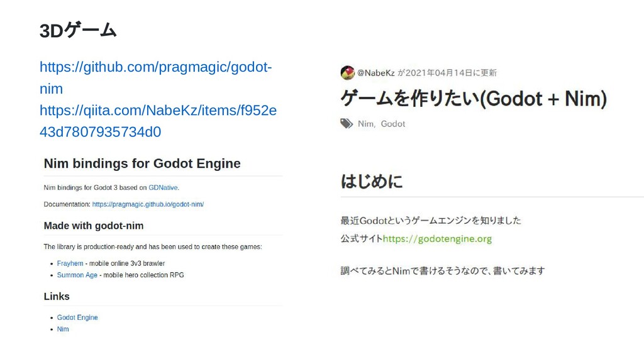This screenshot has width=644, height=362.
Task: Open the pragmagic.github.io documentation link
Action: pyautogui.click(x=148, y=204)
